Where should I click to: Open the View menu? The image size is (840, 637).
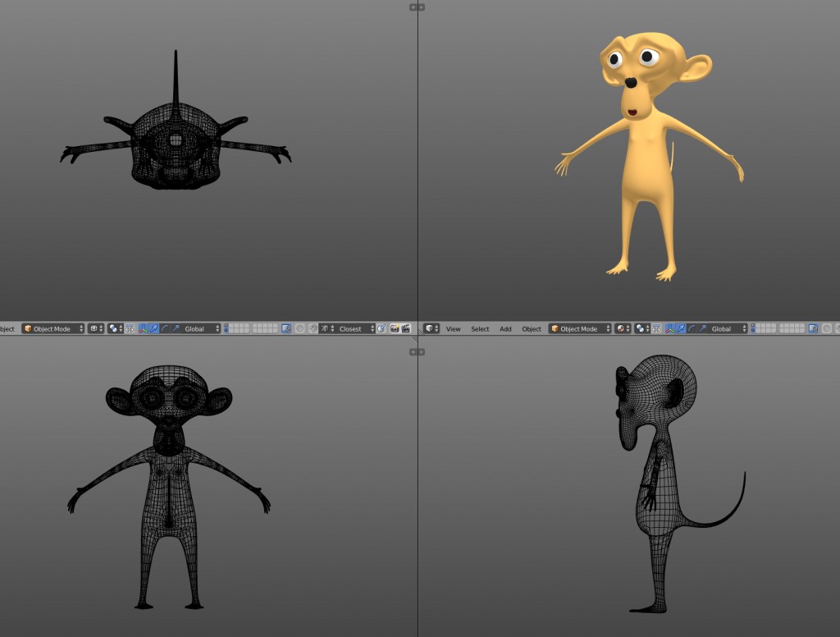coord(453,328)
